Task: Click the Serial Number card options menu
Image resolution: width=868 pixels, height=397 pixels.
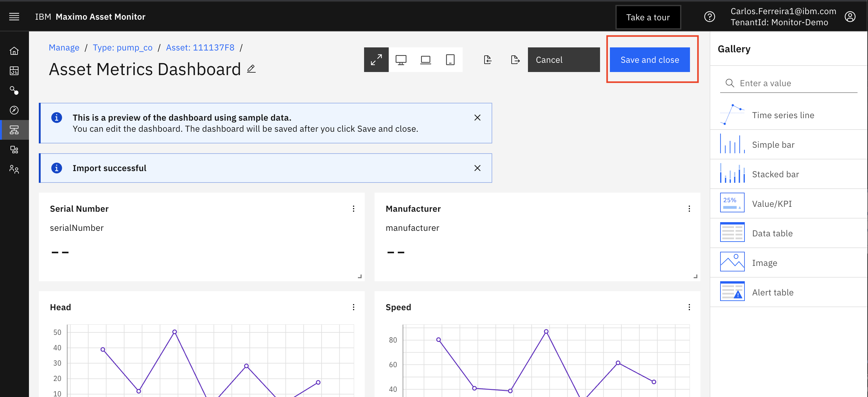Action: 354,208
